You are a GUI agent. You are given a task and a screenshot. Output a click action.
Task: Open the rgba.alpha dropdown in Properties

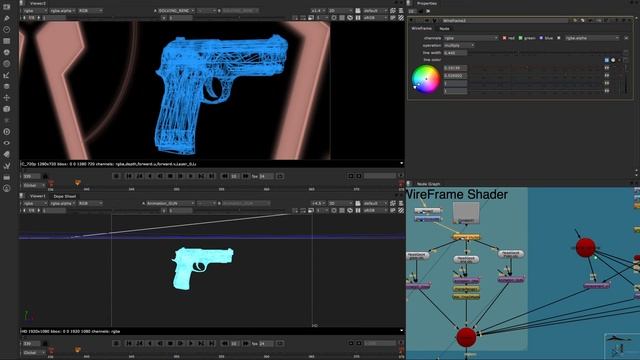click(592, 38)
